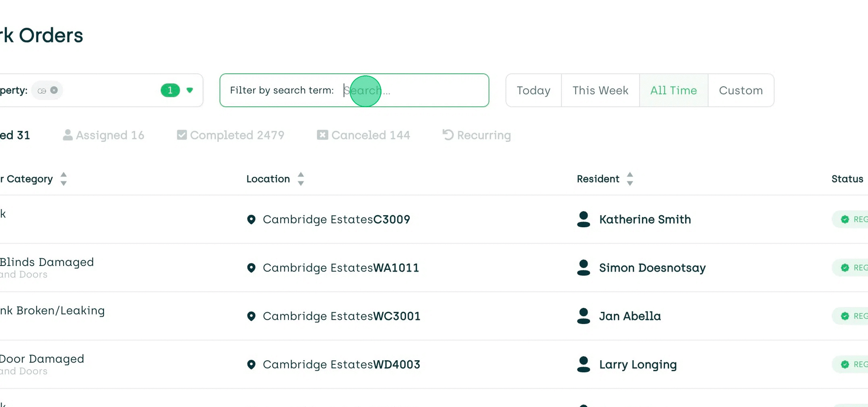Switch to the Canceled 144 tab
The width and height of the screenshot is (868, 407).
tap(370, 135)
